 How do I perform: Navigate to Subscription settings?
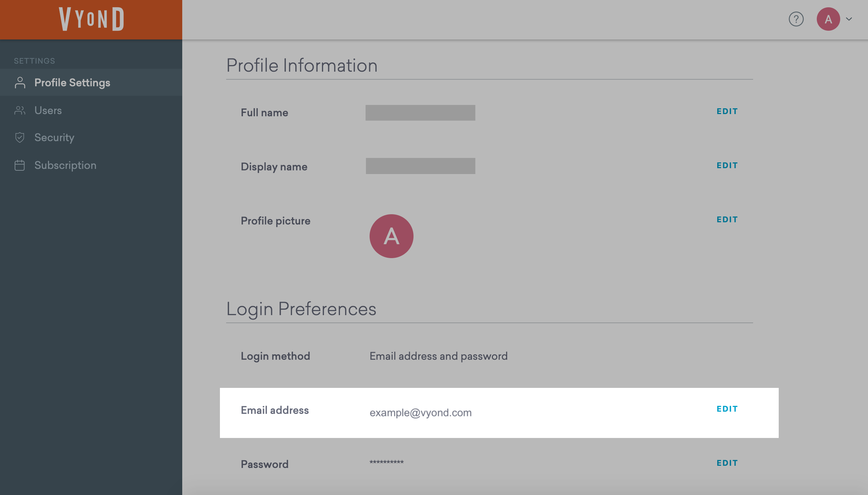coord(65,165)
